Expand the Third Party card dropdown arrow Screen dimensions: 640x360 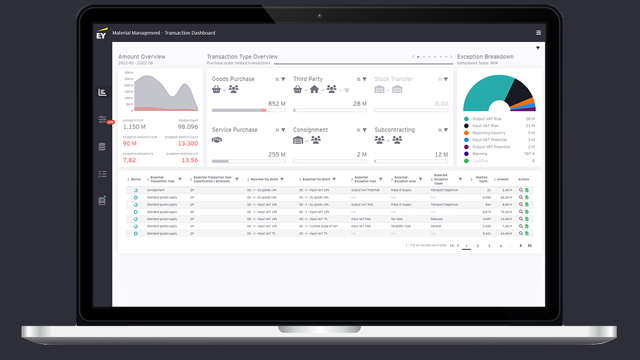[x=364, y=79]
